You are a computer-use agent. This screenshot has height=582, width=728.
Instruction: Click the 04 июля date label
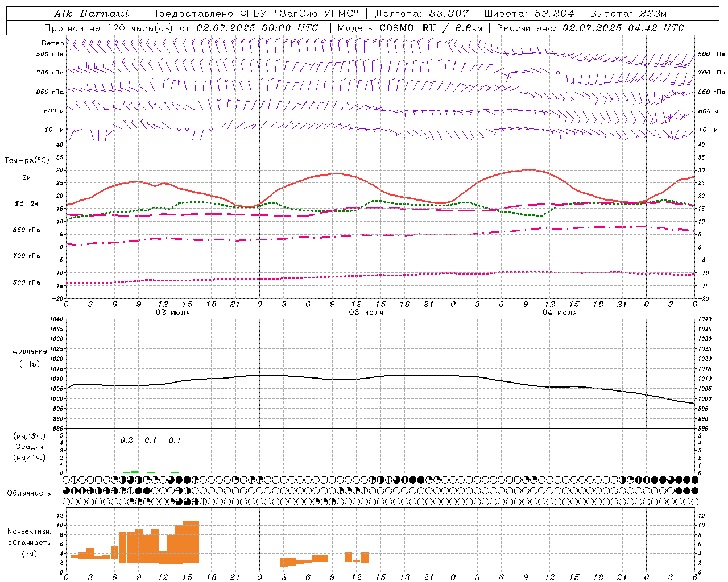(560, 313)
